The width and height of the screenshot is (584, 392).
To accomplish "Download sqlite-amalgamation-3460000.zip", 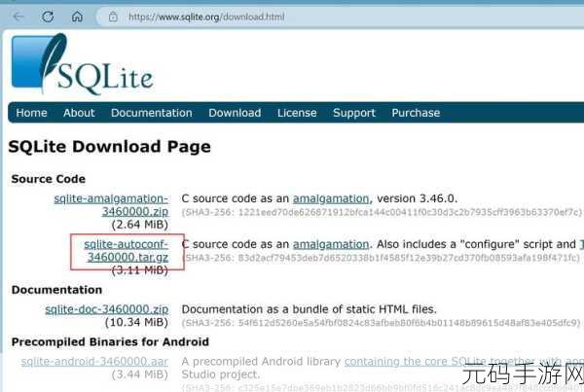I will tap(111, 205).
